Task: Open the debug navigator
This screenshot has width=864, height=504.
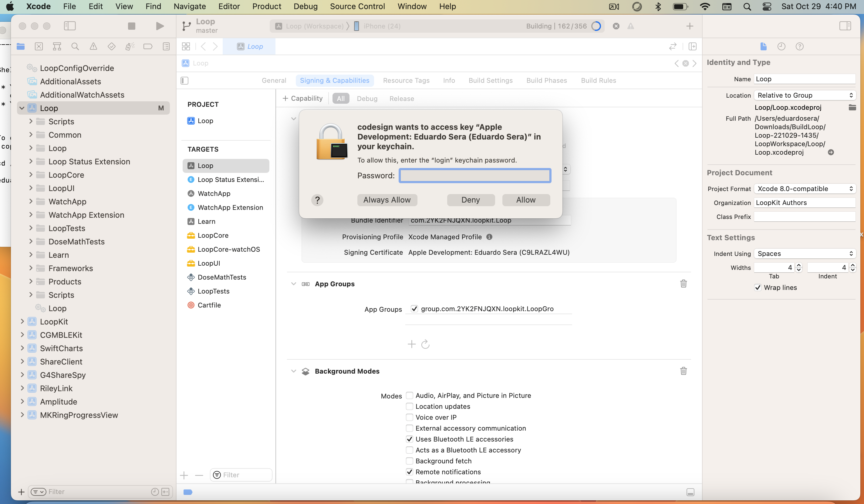Action: [130, 46]
